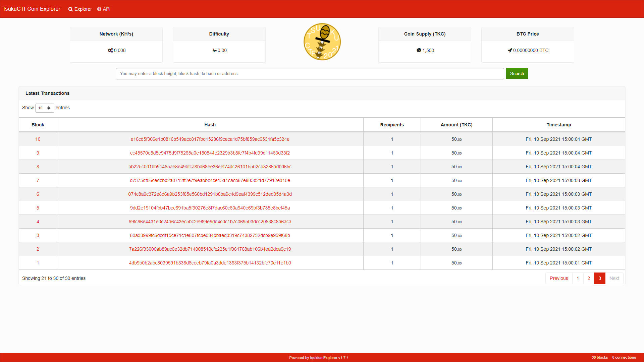The image size is (644, 362).
Task: Sort table by Timestamp column header
Action: pos(558,125)
